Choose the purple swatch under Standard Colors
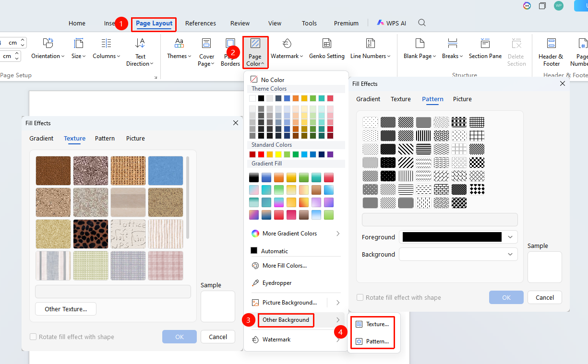588x364 pixels. pos(330,154)
